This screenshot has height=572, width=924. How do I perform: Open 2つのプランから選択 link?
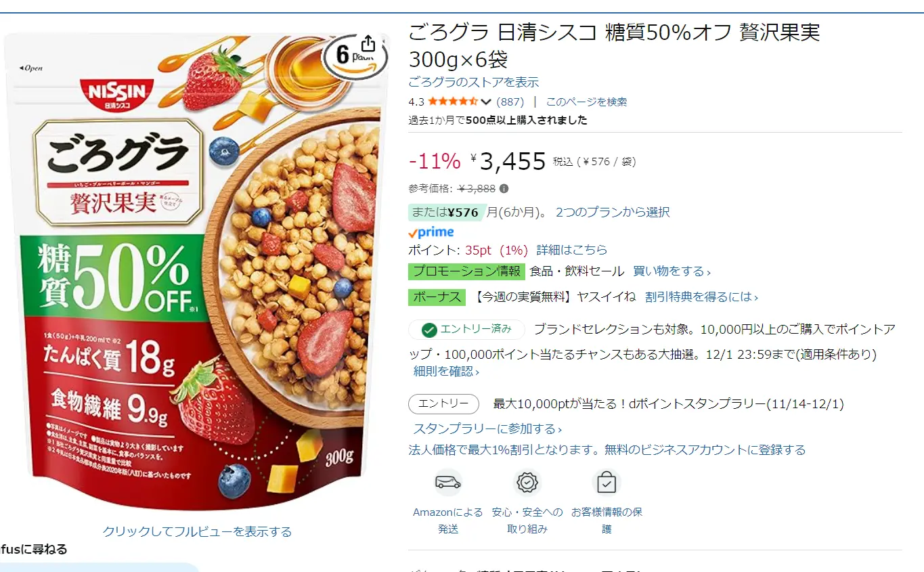(613, 212)
